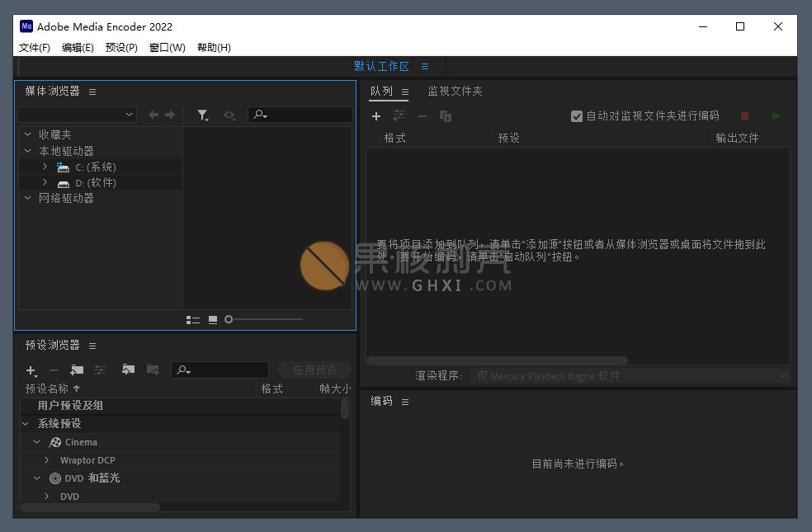The image size is (812, 532).
Task: Open the file type filter funnel in media browser
Action: pos(202,115)
